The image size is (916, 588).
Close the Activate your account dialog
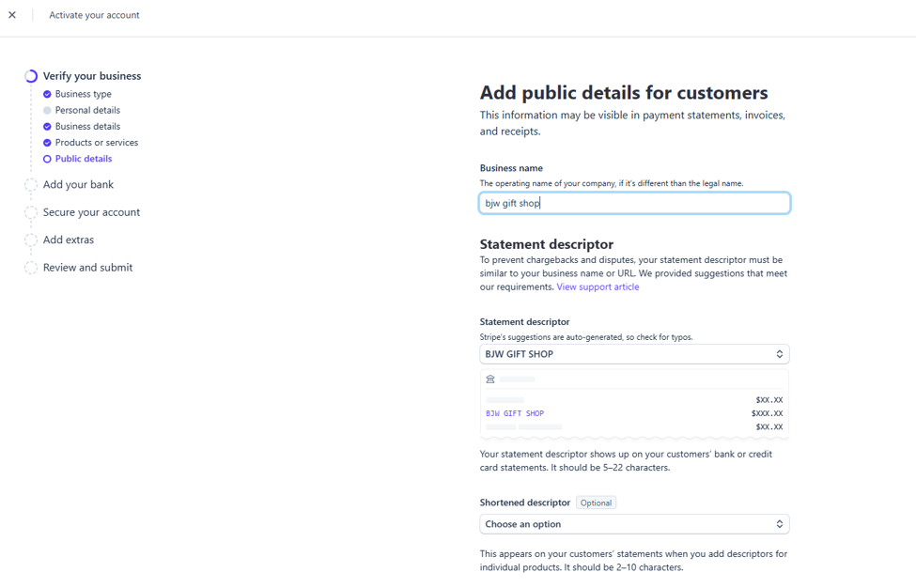coord(12,15)
